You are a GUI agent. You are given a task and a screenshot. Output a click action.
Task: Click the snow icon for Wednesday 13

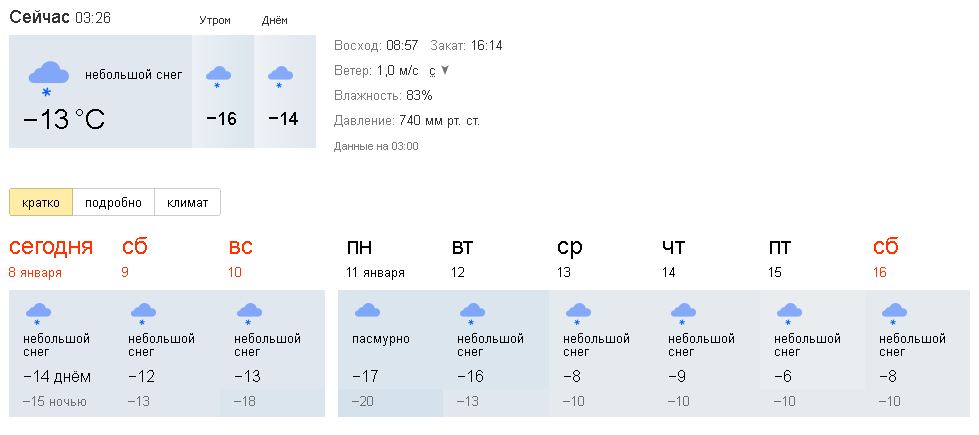(578, 314)
